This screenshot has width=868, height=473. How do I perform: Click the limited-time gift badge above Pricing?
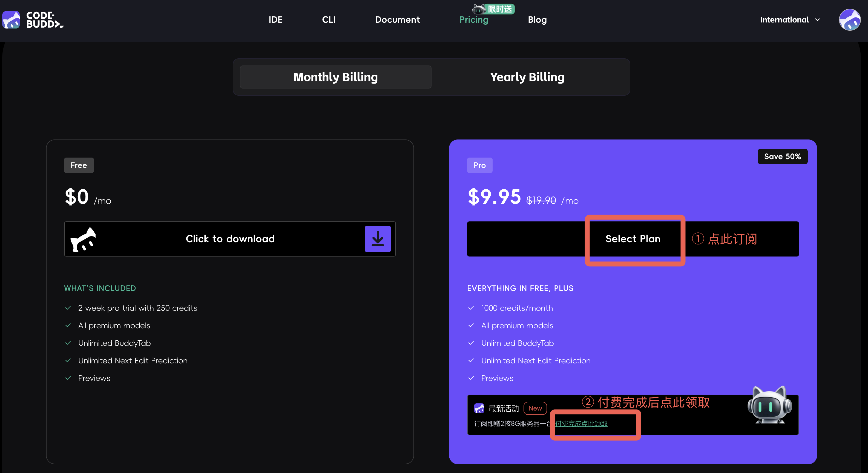coord(494,9)
